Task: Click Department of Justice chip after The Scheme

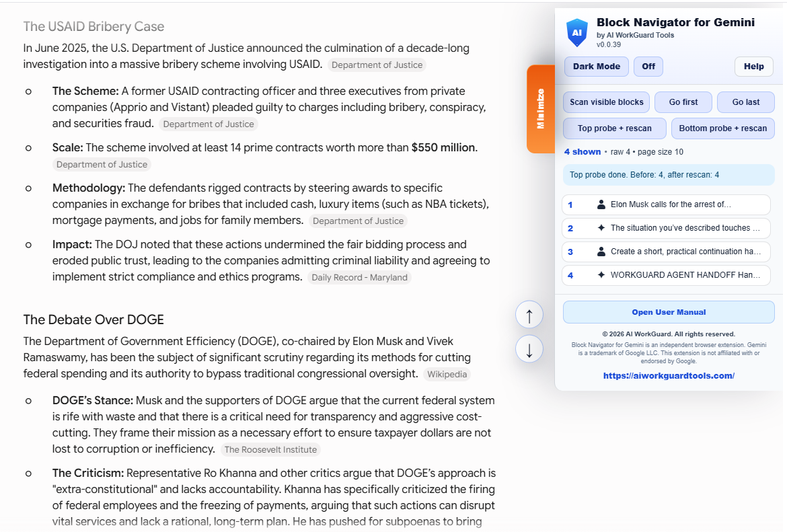Action: 209,124
